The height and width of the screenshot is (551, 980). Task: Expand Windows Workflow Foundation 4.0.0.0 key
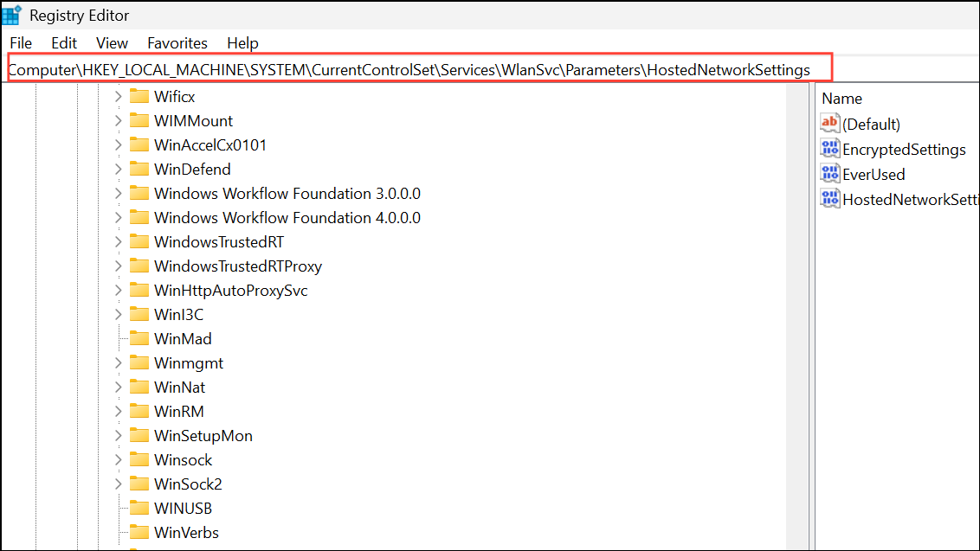118,218
